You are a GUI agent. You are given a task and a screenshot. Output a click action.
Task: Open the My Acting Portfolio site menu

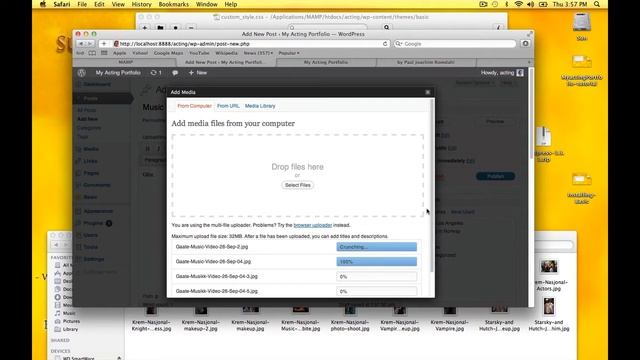(x=118, y=73)
